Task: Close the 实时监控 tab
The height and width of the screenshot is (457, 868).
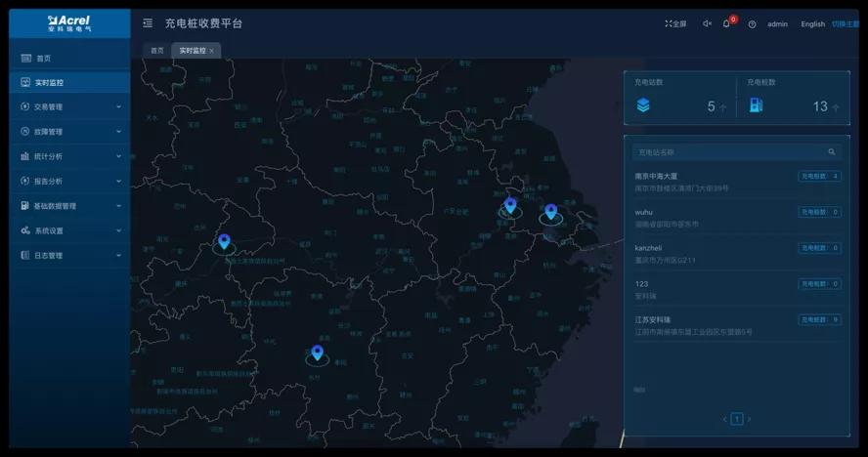Action: click(x=211, y=51)
